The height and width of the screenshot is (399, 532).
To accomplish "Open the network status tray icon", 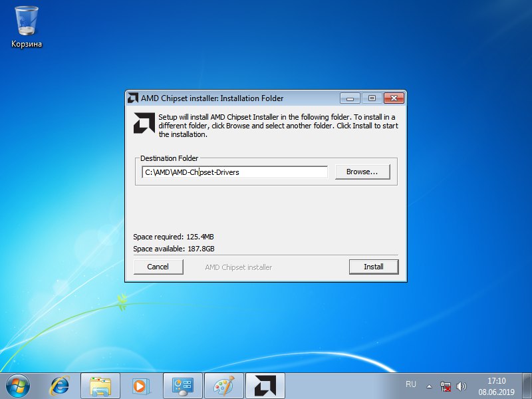I will tap(446, 386).
